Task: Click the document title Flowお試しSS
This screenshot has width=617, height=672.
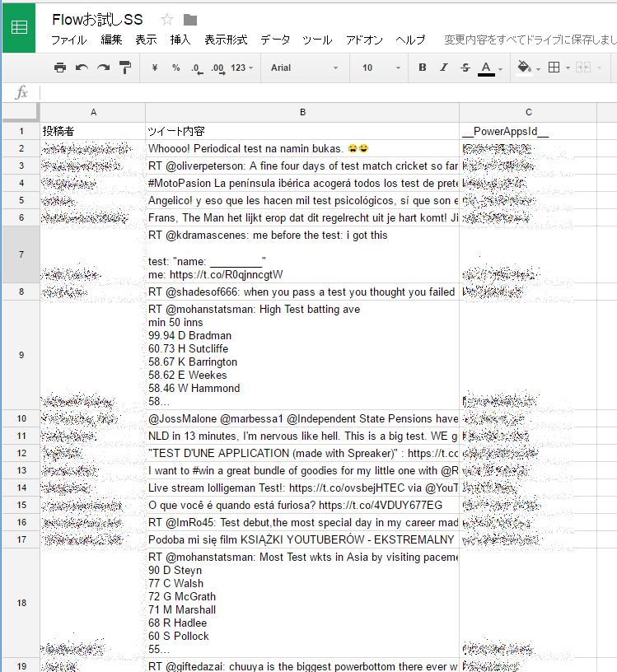Action: pos(97,19)
